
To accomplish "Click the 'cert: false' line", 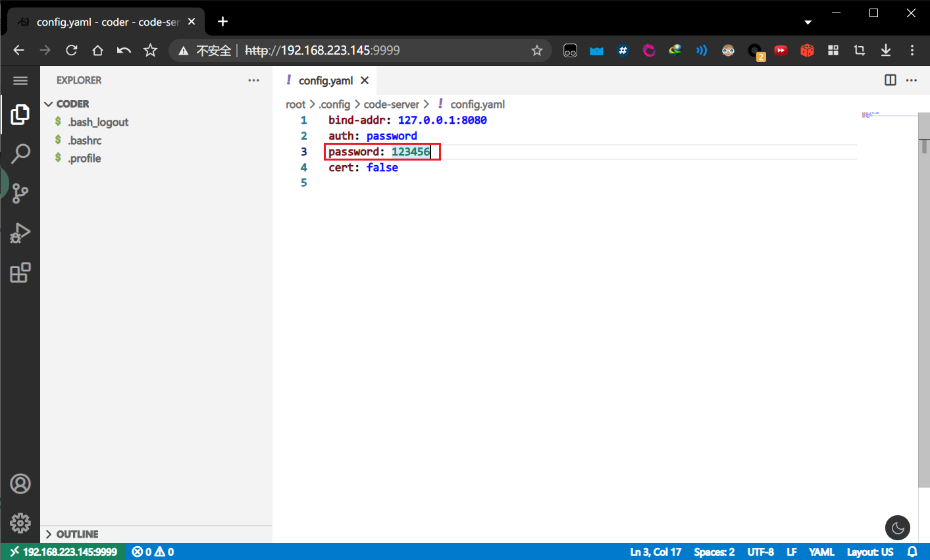I will coord(363,167).
